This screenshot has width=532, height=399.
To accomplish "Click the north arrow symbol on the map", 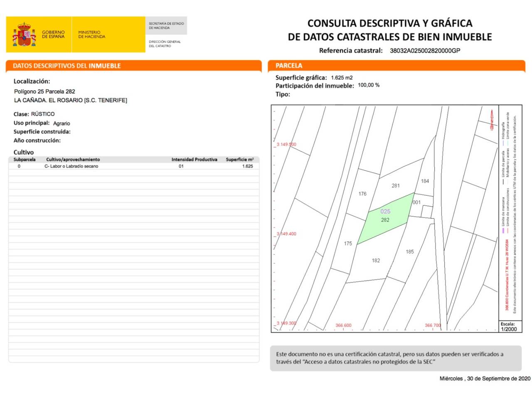I will [491, 120].
